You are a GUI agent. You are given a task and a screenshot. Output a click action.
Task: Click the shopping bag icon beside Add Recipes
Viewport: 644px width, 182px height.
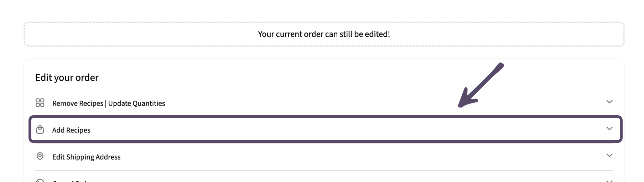pos(40,129)
